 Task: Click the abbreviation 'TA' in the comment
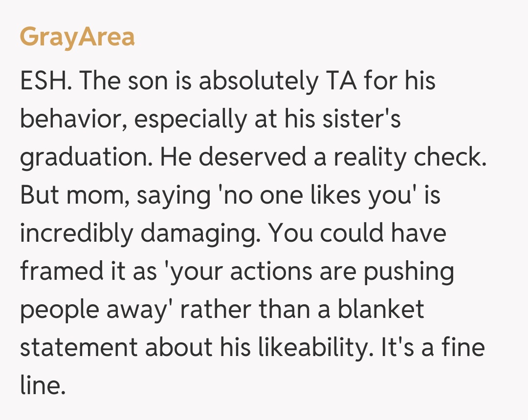click(x=337, y=81)
